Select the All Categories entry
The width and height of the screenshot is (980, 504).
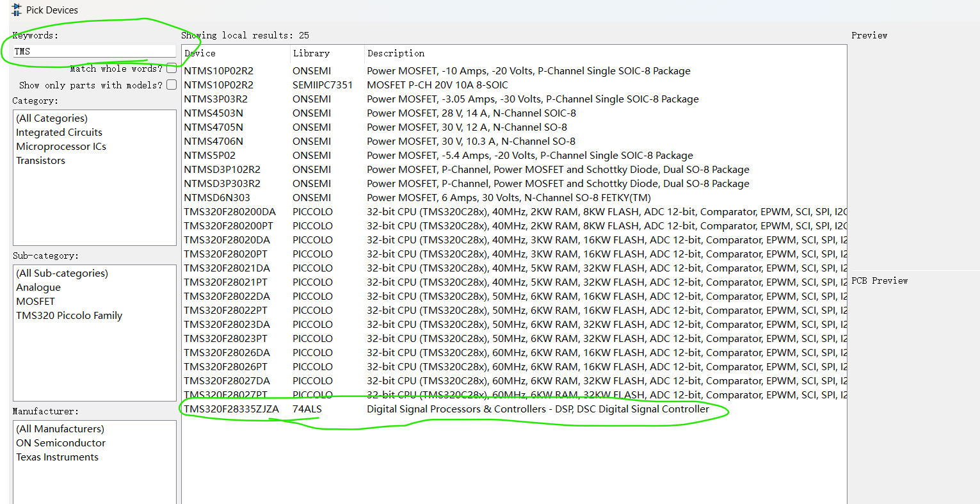[52, 118]
